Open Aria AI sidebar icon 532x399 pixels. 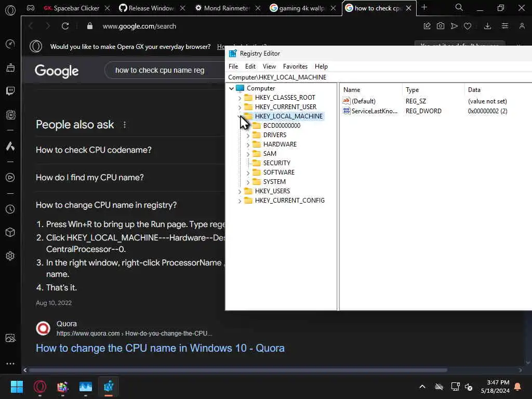pos(10,146)
